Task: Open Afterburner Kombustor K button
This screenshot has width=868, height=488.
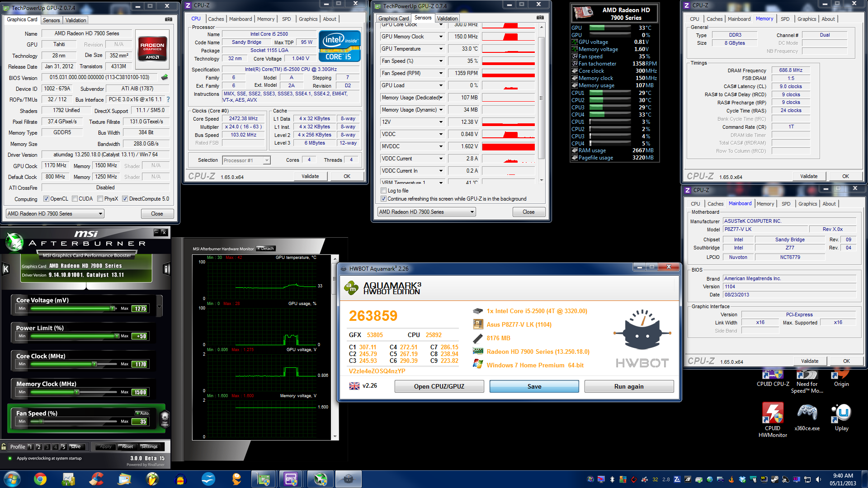Action: coord(6,269)
